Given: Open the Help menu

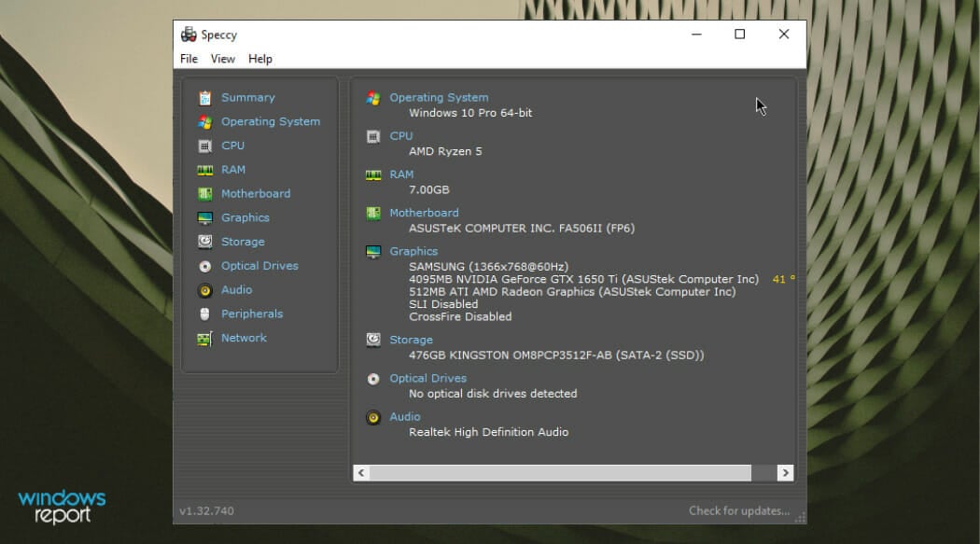Looking at the screenshot, I should (x=260, y=59).
